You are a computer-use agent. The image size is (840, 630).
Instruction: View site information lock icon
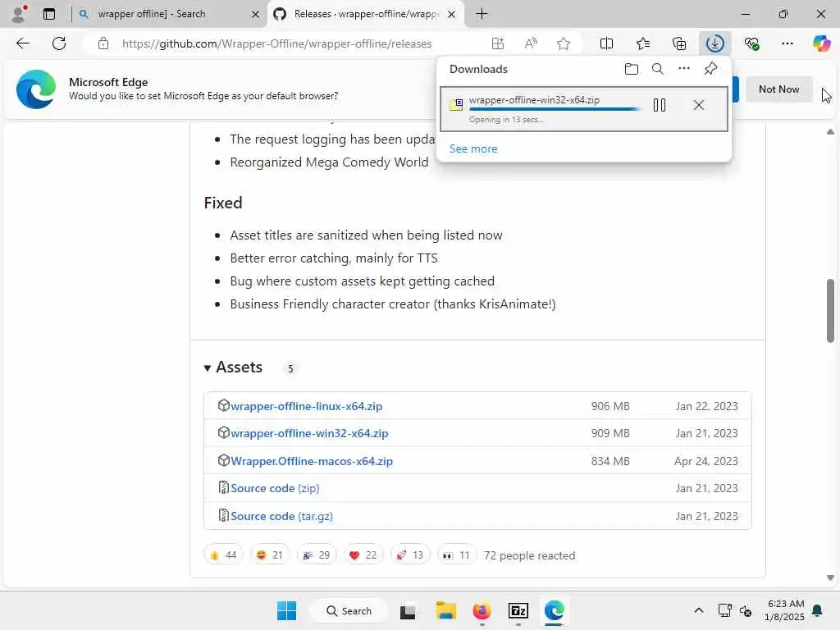point(103,43)
